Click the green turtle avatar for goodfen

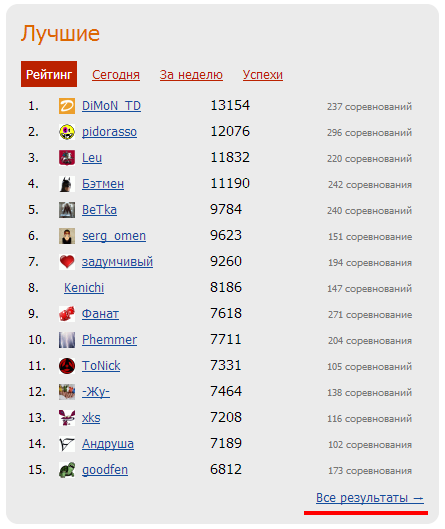(x=67, y=470)
